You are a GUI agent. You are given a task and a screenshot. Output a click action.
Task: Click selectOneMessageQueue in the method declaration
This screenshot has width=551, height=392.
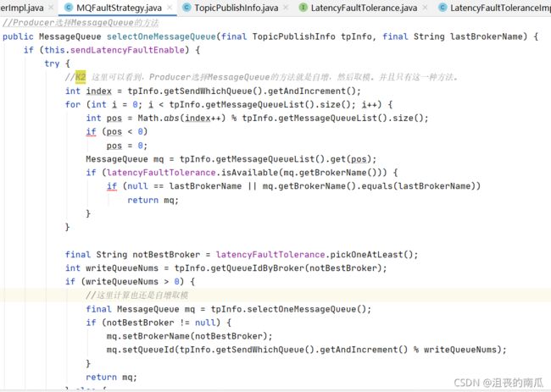[x=161, y=36]
